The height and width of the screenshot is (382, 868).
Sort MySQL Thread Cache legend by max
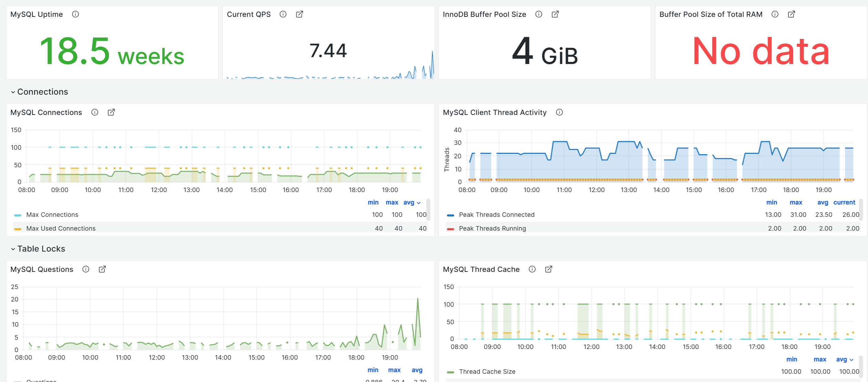(x=820, y=359)
